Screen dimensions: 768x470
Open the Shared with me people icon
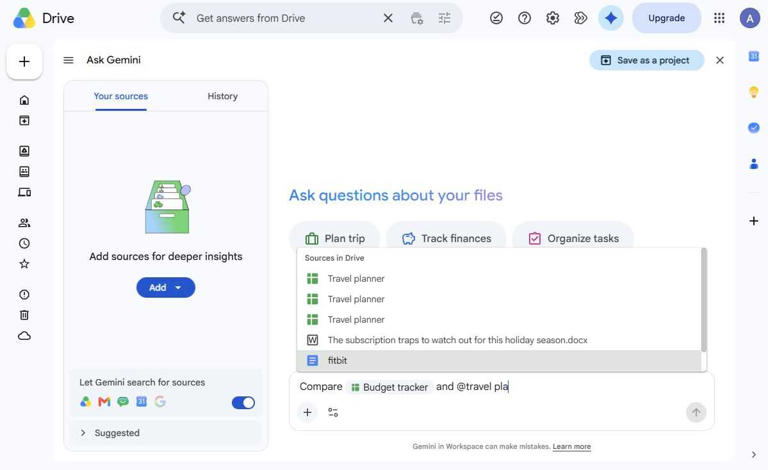pyautogui.click(x=24, y=223)
